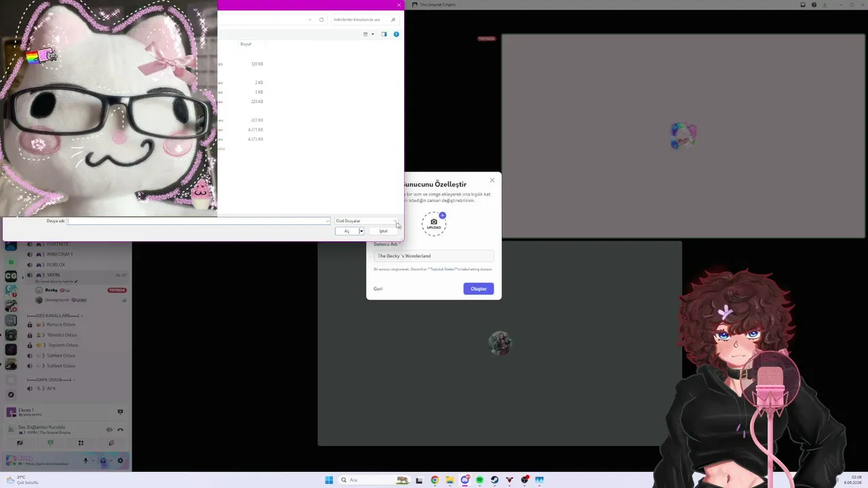Close the Sunucunu Özelleştir dialog
This screenshot has height=488, width=868.
coord(492,180)
